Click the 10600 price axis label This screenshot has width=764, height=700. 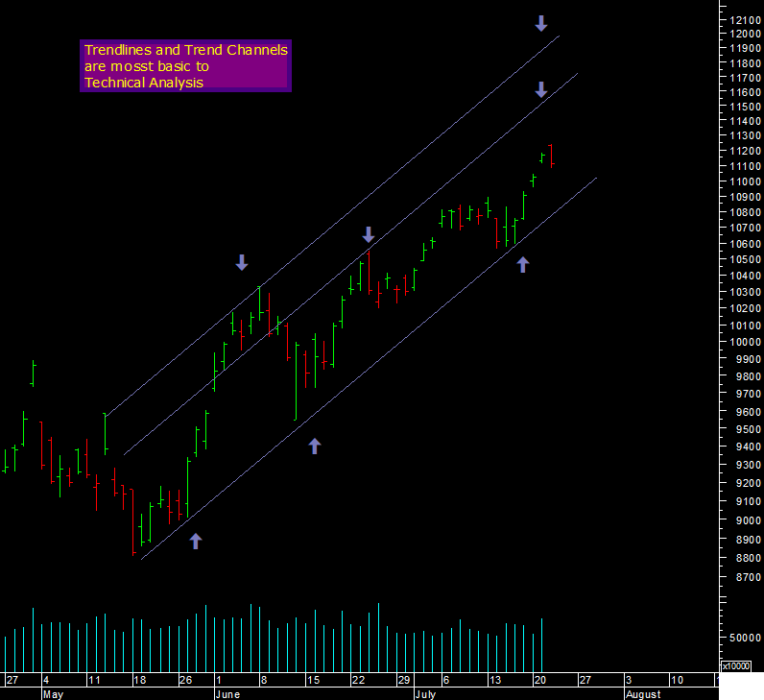tap(745, 244)
